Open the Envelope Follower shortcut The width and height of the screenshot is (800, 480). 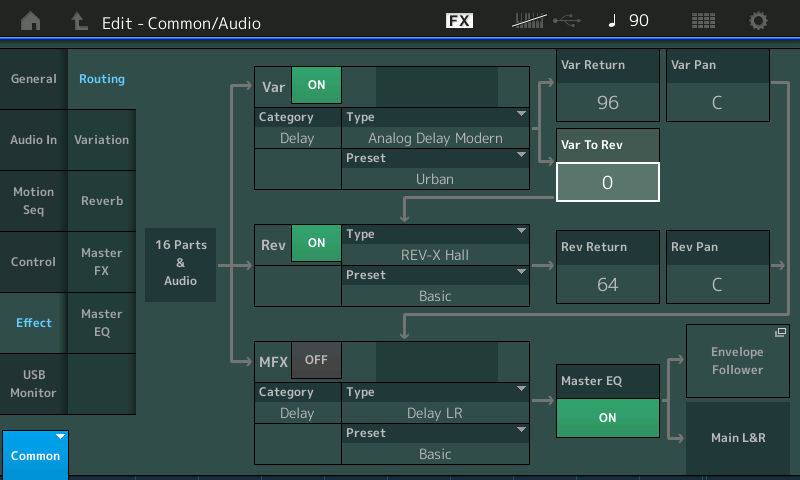point(736,361)
